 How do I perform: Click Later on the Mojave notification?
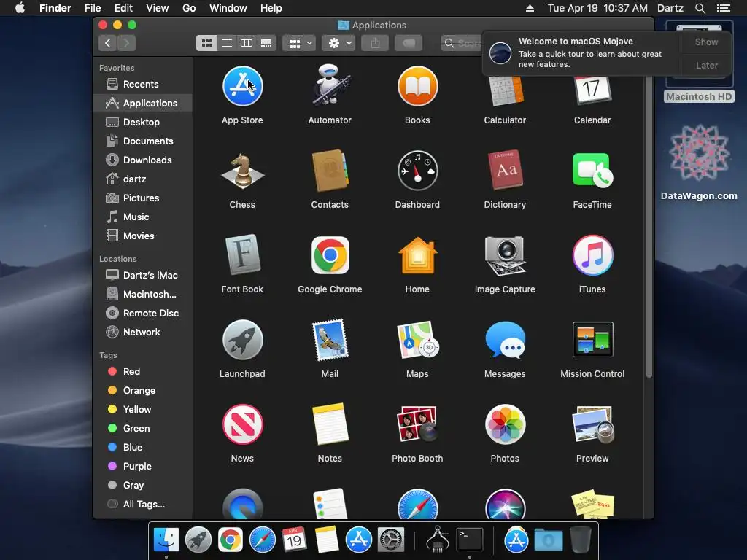706,65
